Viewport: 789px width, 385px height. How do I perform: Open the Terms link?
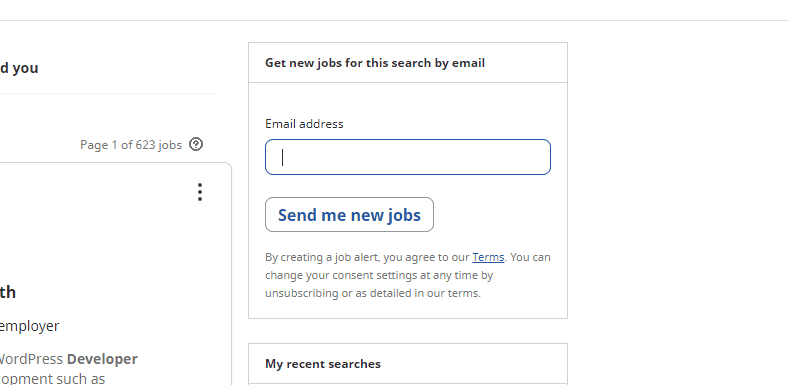(488, 257)
